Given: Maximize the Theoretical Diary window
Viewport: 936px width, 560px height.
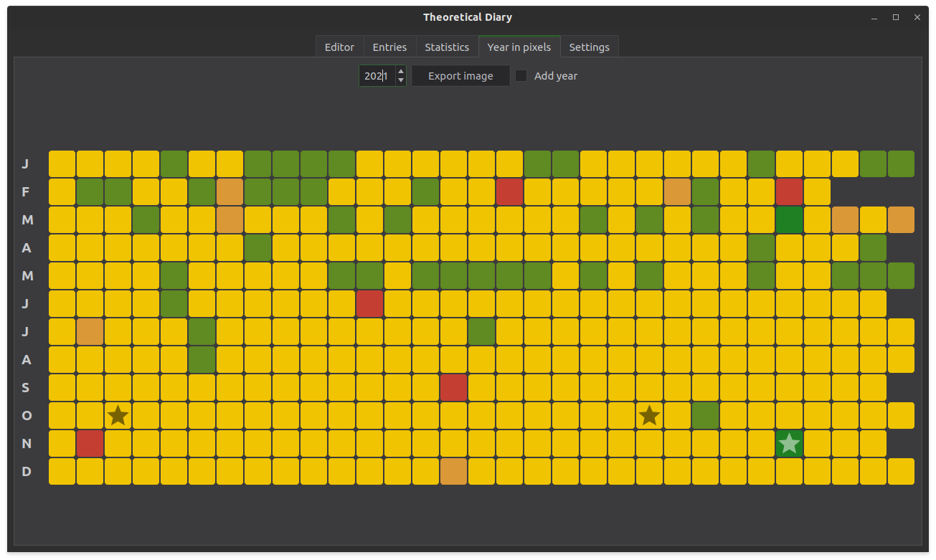Looking at the screenshot, I should [x=896, y=17].
